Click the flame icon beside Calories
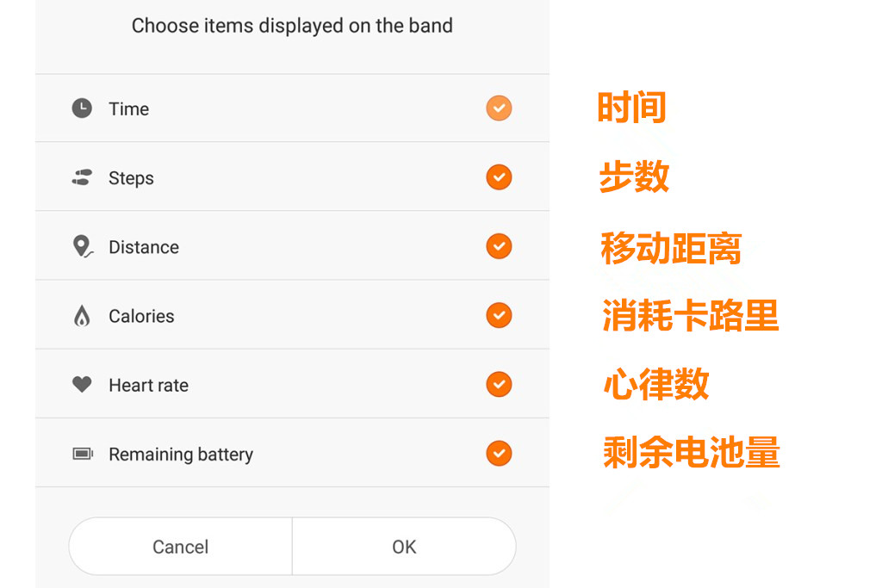This screenshot has width=882, height=588. tap(82, 315)
